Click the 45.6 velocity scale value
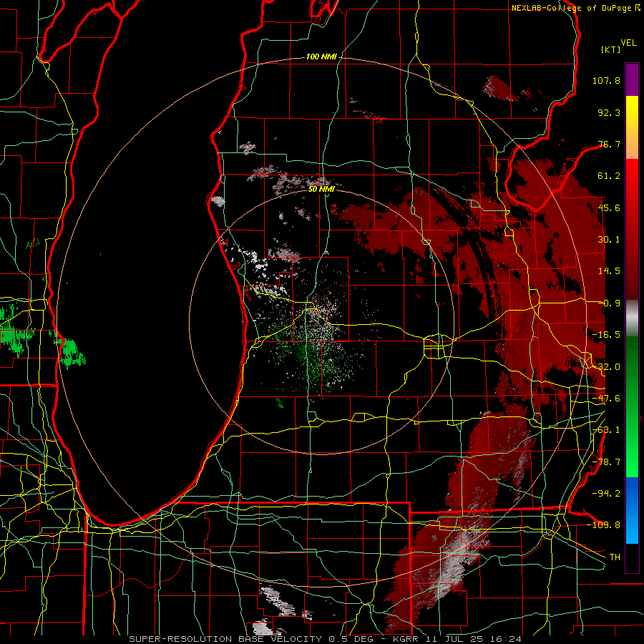 pyautogui.click(x=609, y=208)
